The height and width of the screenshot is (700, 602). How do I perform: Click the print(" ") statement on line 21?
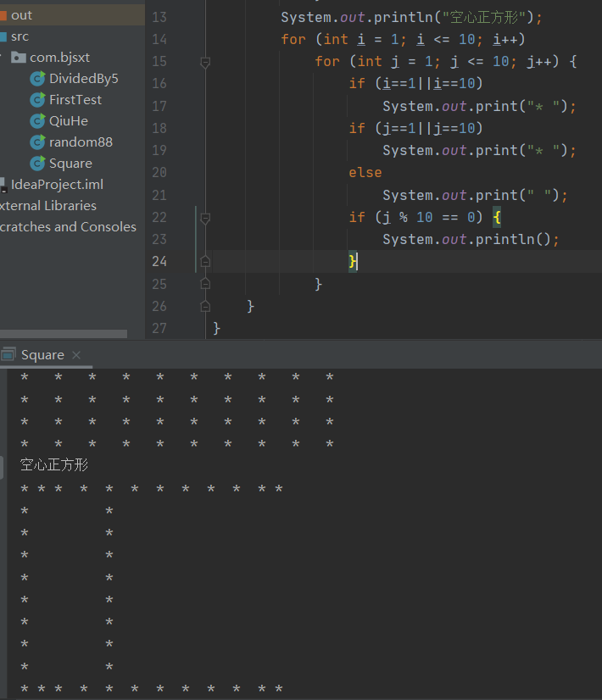475,195
